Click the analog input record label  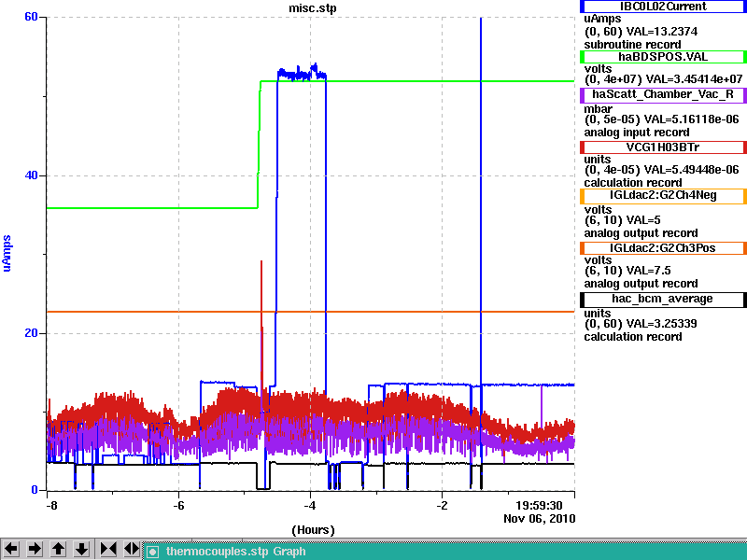[637, 133]
